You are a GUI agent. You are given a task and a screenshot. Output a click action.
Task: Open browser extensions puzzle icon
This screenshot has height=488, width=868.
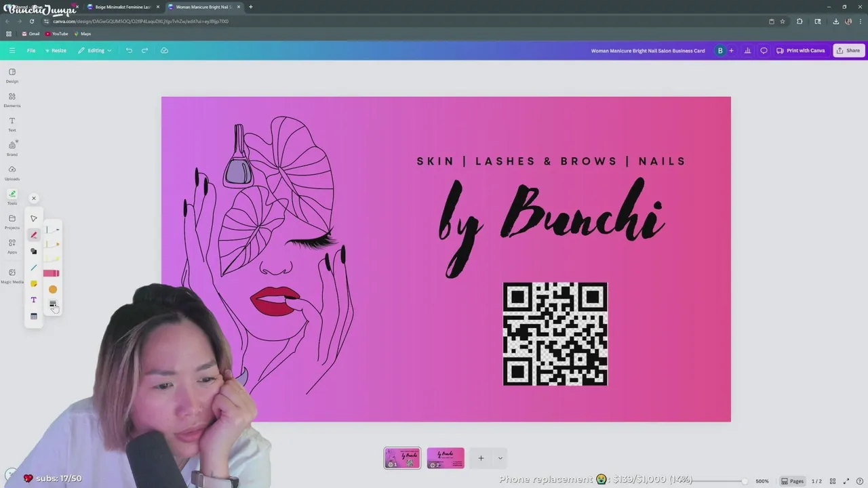[800, 21]
